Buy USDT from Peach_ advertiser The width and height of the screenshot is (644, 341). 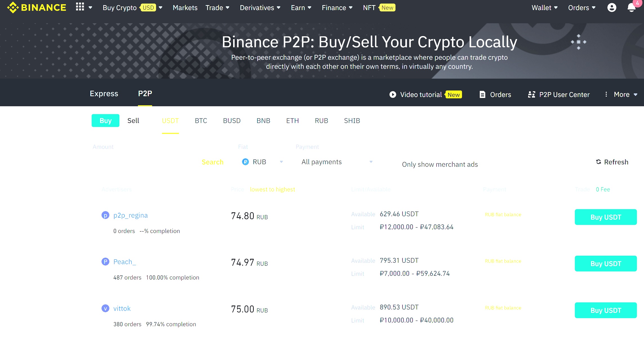pyautogui.click(x=606, y=264)
